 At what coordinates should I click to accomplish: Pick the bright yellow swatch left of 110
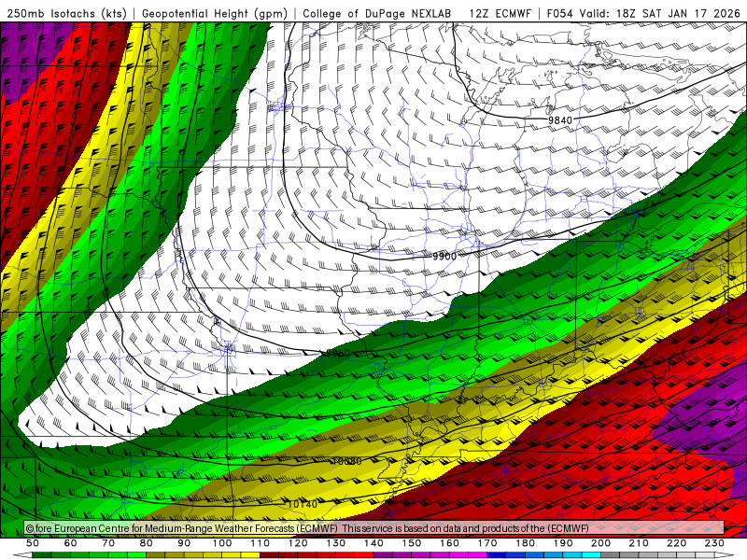(x=250, y=555)
